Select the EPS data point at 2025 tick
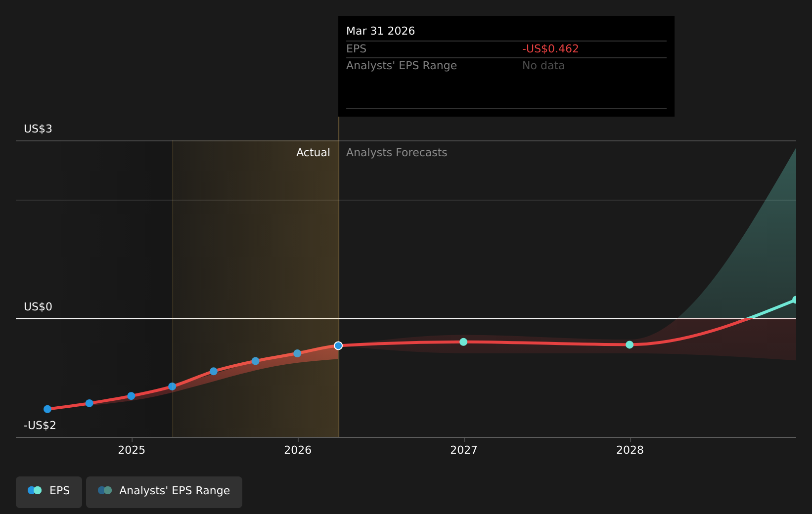Viewport: 812px width, 514px height. tap(131, 396)
